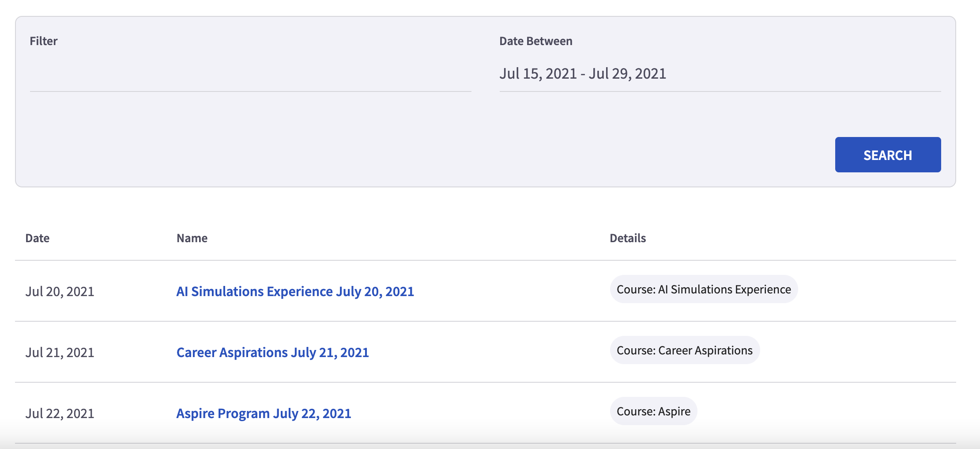Sort by the Date column header
The image size is (980, 449).
[38, 238]
